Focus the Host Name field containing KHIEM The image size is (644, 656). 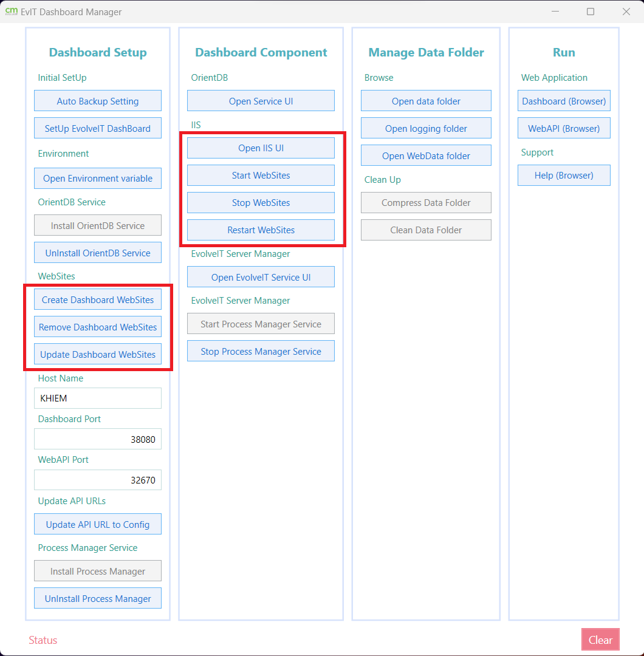97,398
